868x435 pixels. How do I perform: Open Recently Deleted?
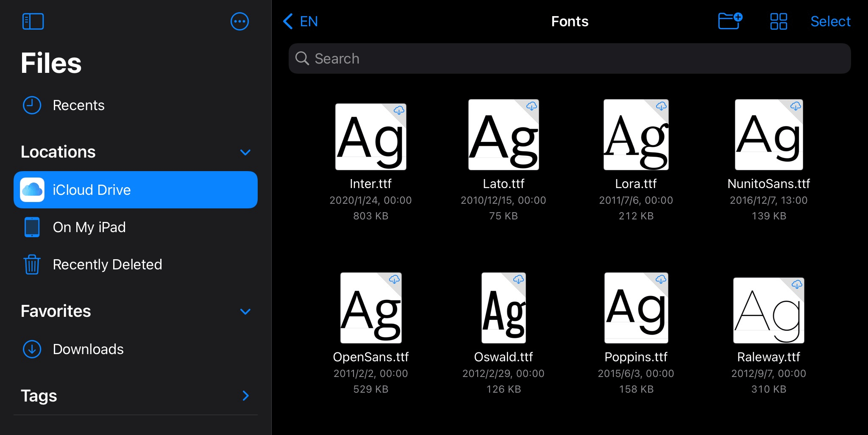click(x=136, y=264)
